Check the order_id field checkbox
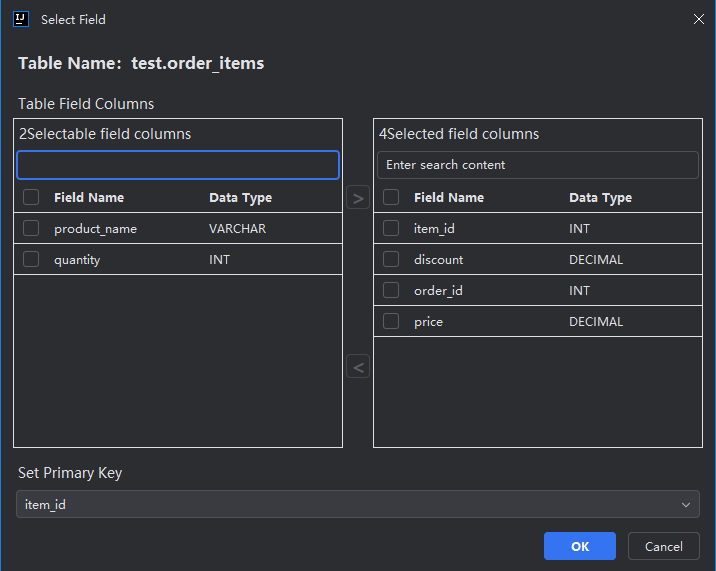This screenshot has width=716, height=571. tap(391, 291)
